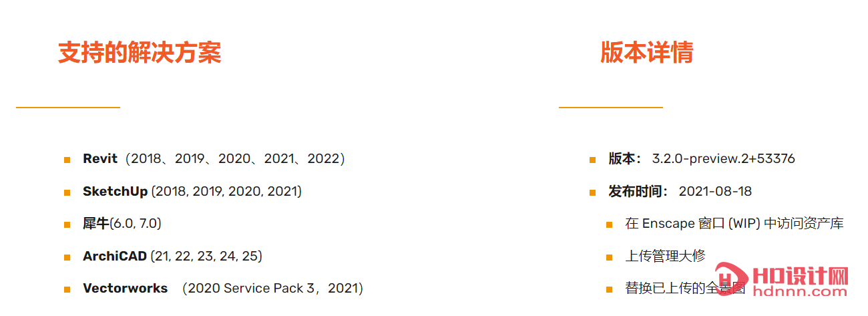
Task: Click the orange bullet beside SketchUp
Action: tap(67, 192)
